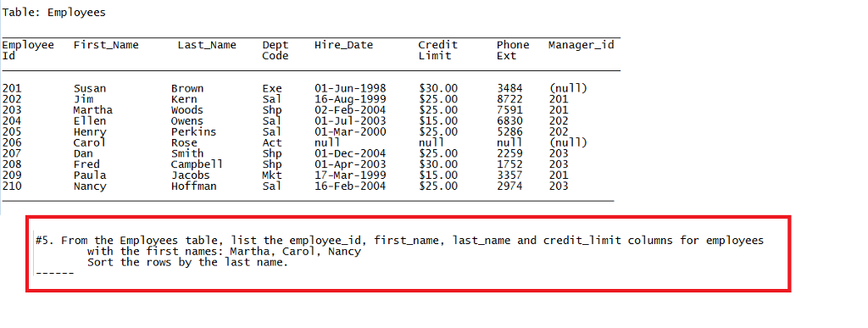Click last name Brown

click(187, 88)
